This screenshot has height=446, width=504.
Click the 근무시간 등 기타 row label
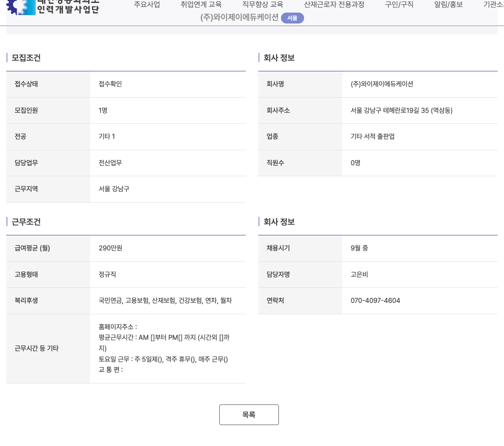point(37,348)
